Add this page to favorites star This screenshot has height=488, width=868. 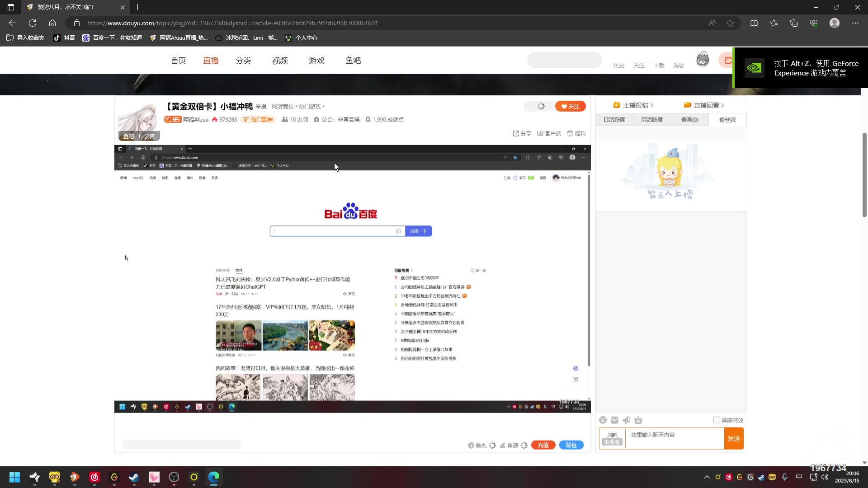point(730,23)
